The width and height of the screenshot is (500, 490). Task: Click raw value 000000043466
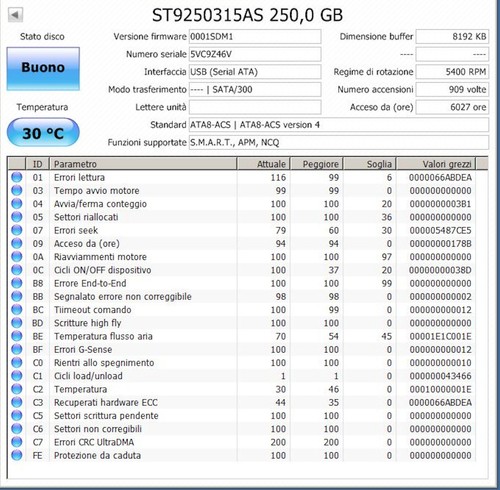coord(440,376)
